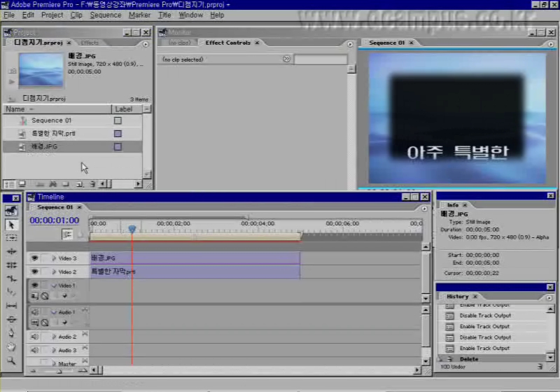The image size is (560, 392).
Task: Toggle the Video 2 track eye
Action: (34, 272)
